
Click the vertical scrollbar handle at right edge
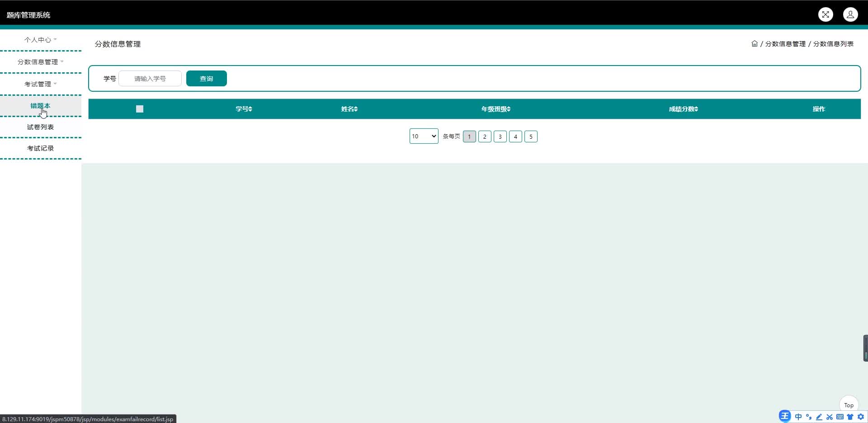click(x=865, y=348)
